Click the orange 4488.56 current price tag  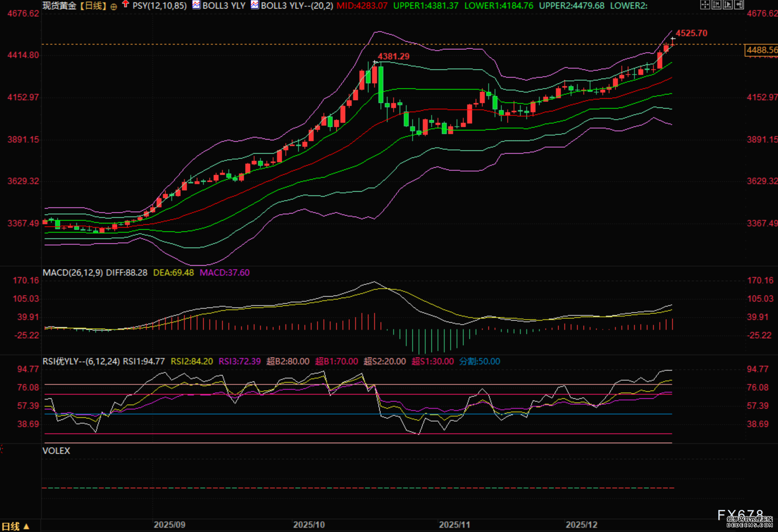point(761,50)
